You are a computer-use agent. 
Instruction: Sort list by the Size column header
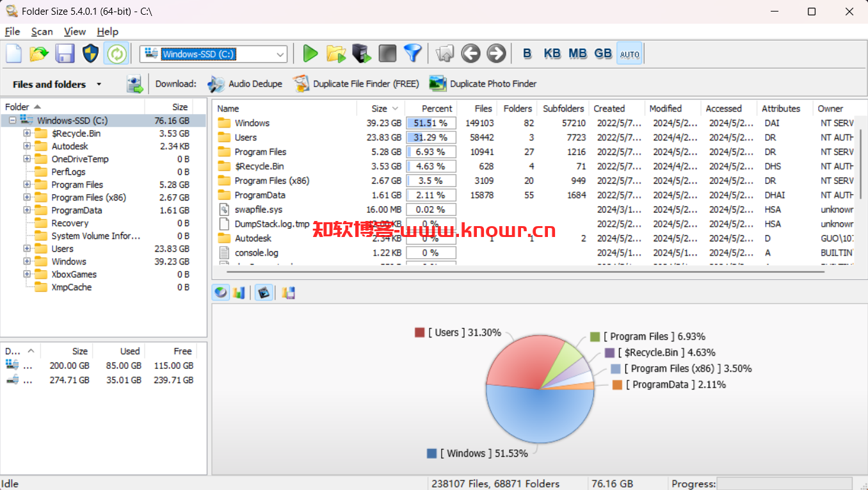(x=381, y=108)
